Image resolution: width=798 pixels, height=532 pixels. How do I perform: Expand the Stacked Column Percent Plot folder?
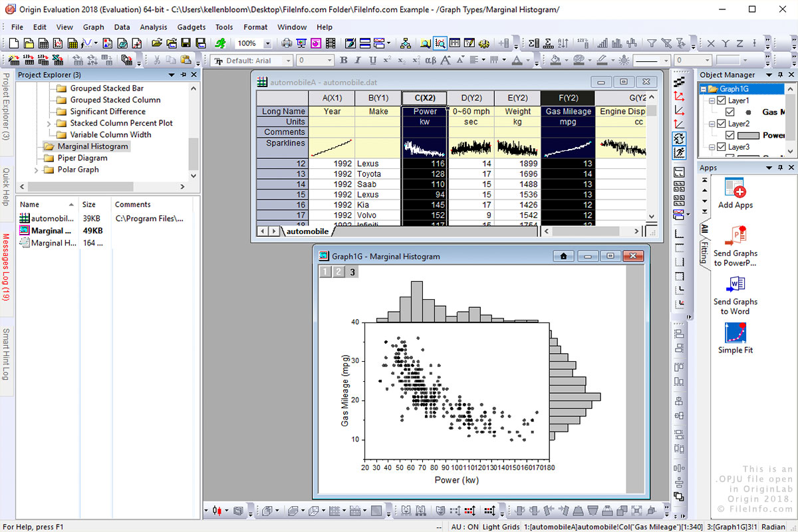(49, 123)
